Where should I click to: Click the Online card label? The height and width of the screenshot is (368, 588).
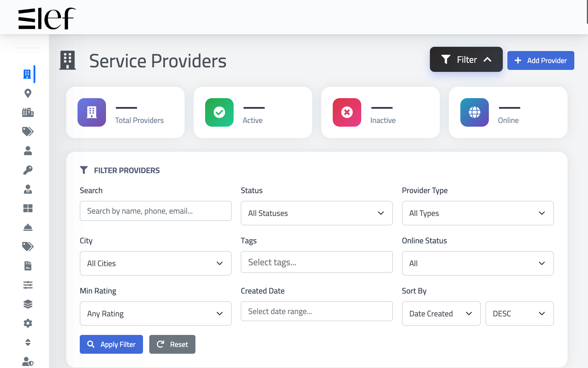tap(508, 120)
